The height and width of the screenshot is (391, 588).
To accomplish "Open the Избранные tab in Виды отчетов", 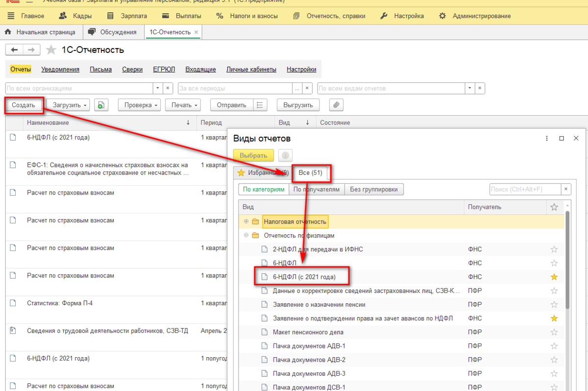I will tap(262, 172).
